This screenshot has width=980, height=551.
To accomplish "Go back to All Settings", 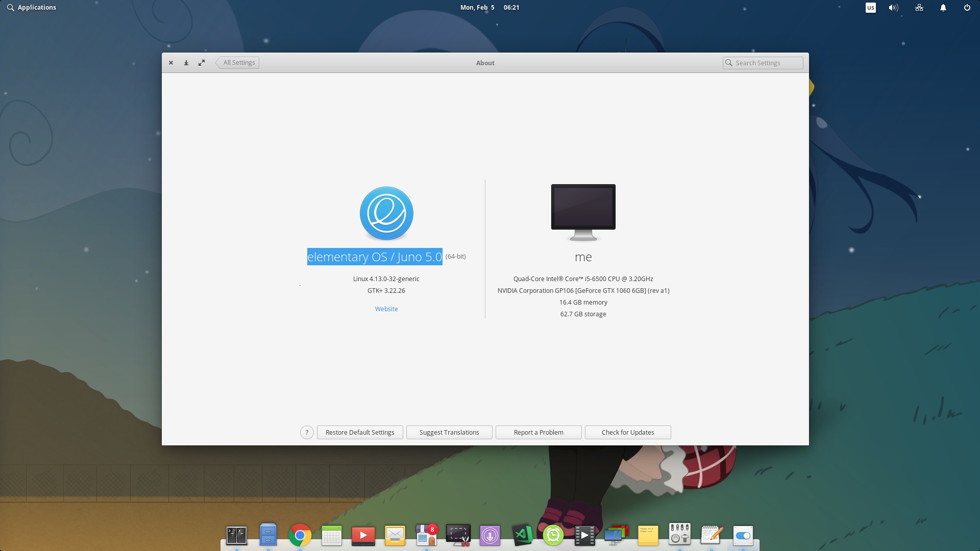I will coord(238,63).
